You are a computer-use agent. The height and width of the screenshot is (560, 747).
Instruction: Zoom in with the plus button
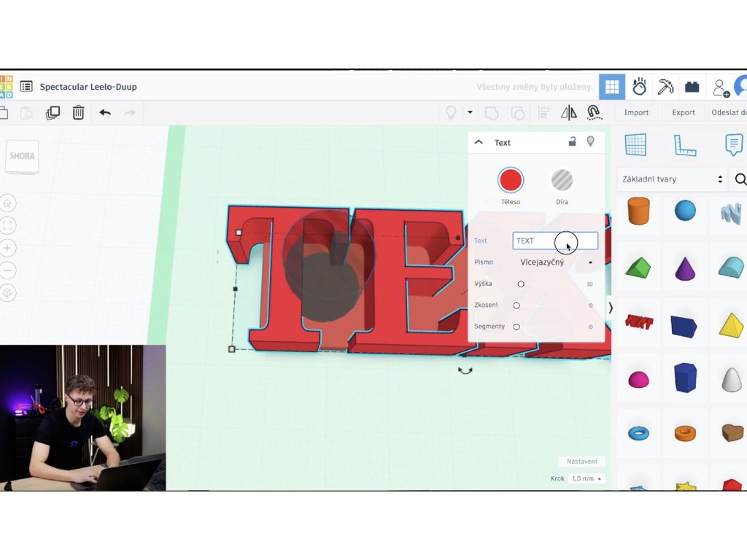pyautogui.click(x=7, y=248)
